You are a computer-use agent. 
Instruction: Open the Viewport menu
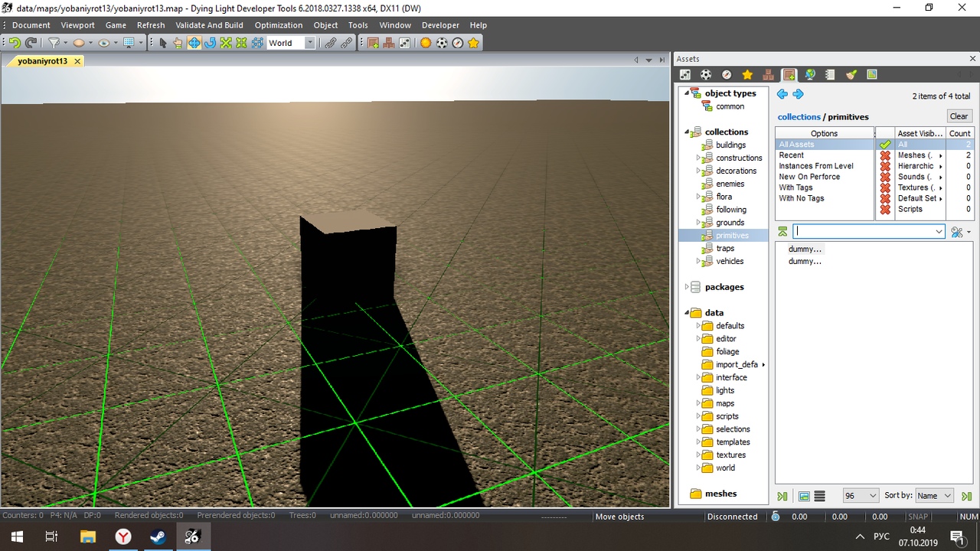[x=78, y=25]
